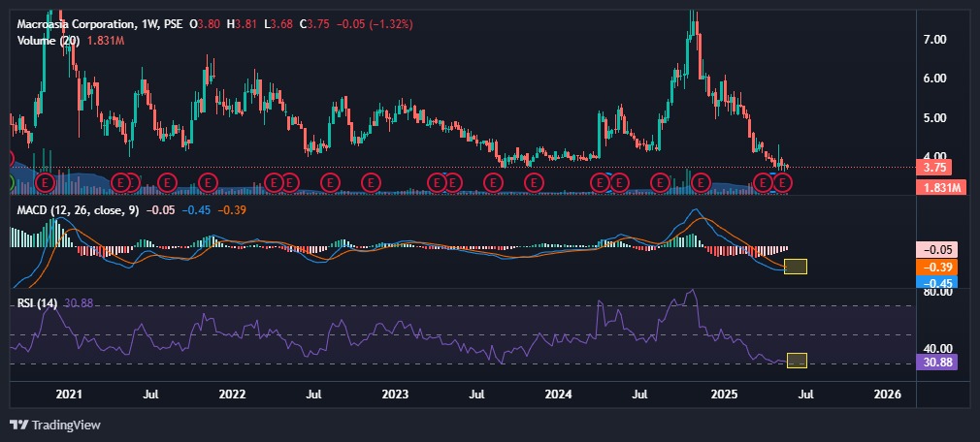Click the blue -0.45 MACD value label

(x=937, y=283)
